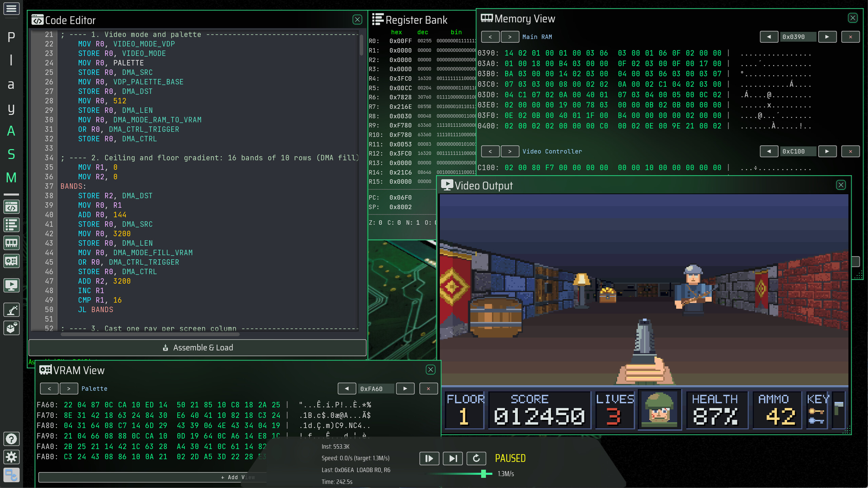Click the package cube sidebar icon

(x=11, y=328)
